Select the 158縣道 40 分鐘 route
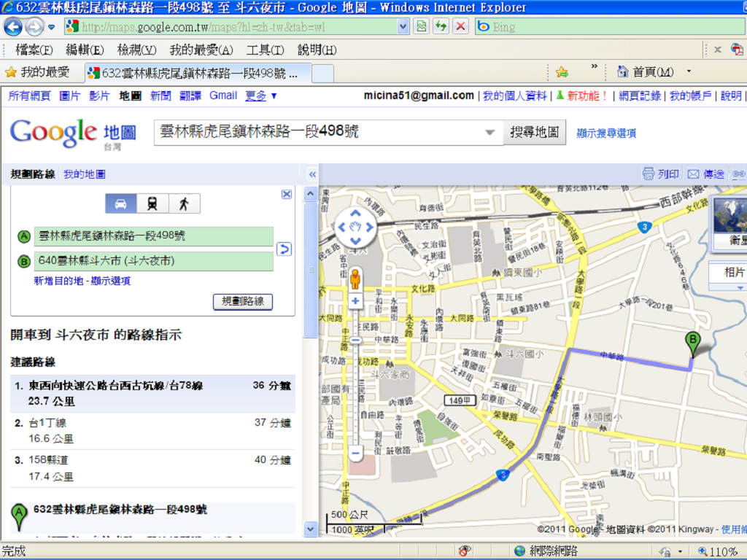Viewport: 747px width, 560px height. point(152,467)
